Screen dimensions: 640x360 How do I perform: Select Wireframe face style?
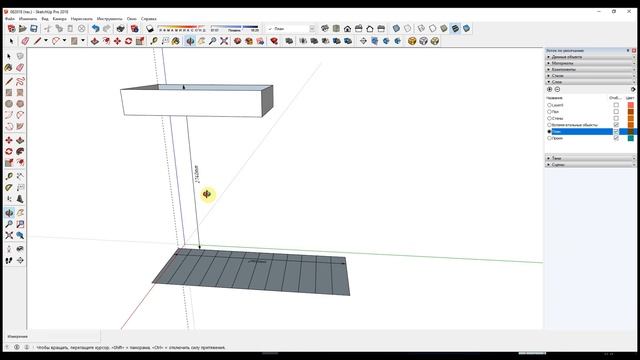(x=421, y=29)
